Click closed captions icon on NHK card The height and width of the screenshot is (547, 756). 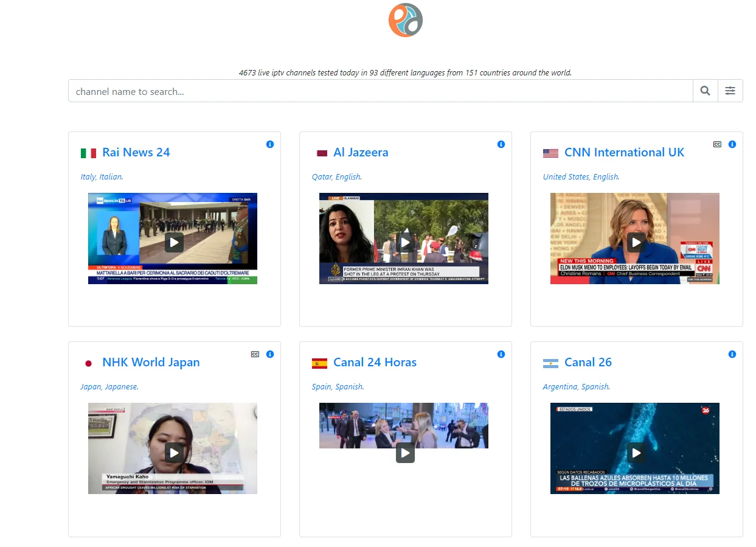(255, 354)
